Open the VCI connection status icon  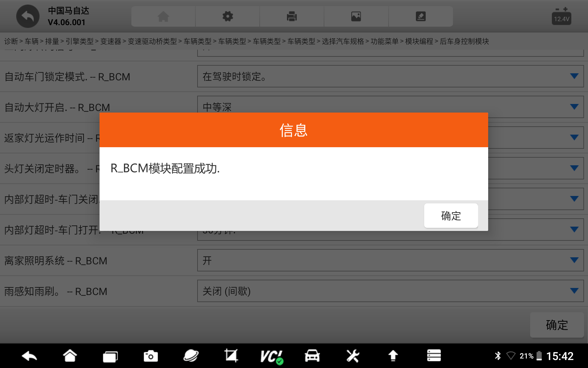(x=271, y=356)
